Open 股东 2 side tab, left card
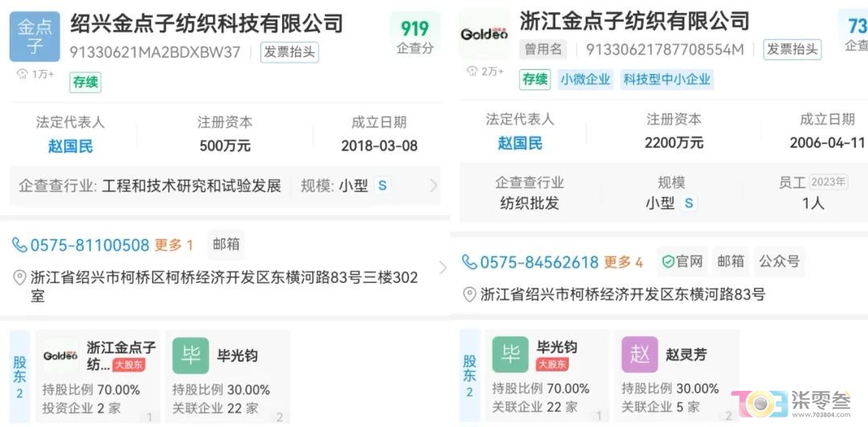This screenshot has height=427, width=868. pyautogui.click(x=20, y=377)
